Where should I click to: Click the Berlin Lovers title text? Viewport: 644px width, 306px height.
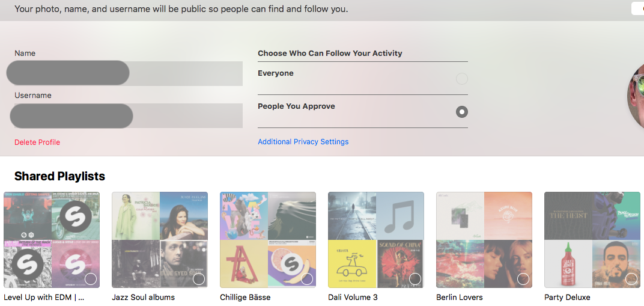460,298
